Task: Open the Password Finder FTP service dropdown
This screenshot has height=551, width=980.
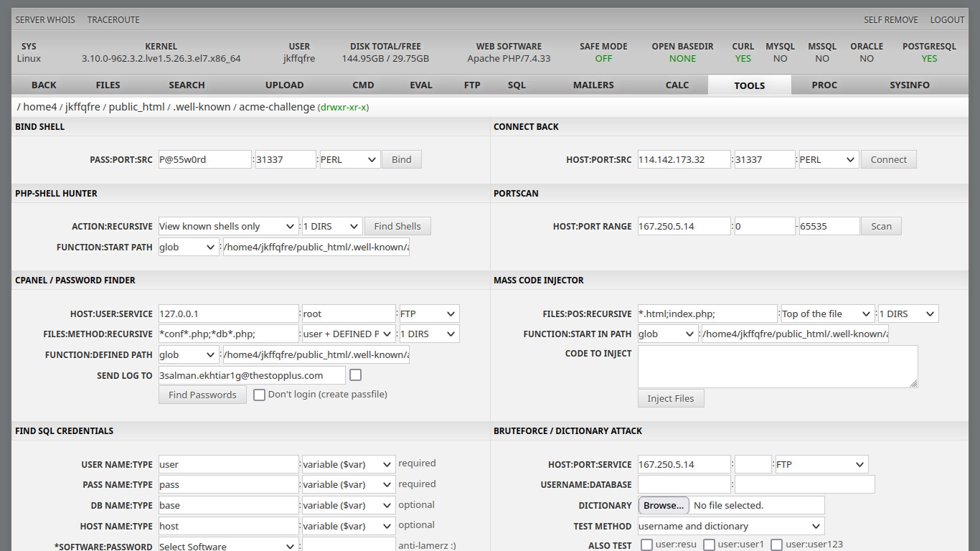Action: pos(429,314)
